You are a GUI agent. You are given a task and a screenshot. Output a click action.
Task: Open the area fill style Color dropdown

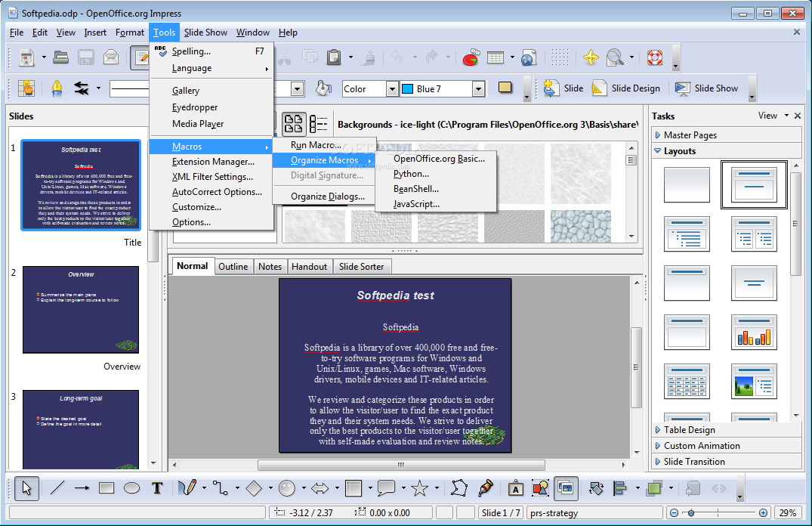click(392, 89)
